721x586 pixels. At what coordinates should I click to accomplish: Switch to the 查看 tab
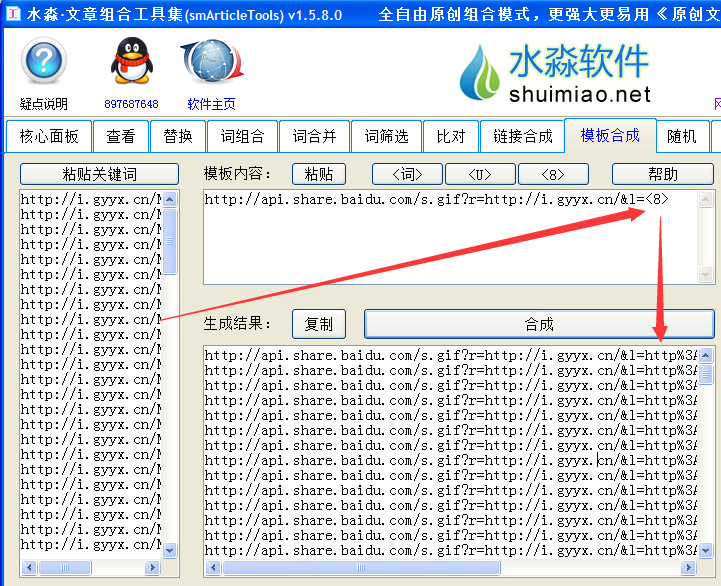pos(121,136)
